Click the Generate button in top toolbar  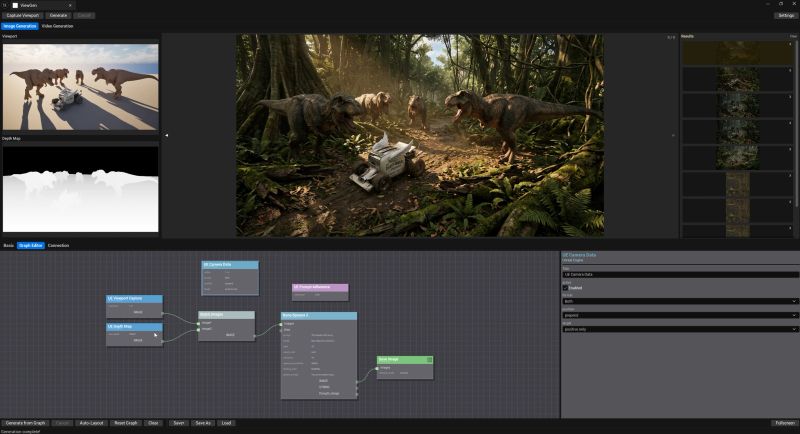(x=58, y=15)
